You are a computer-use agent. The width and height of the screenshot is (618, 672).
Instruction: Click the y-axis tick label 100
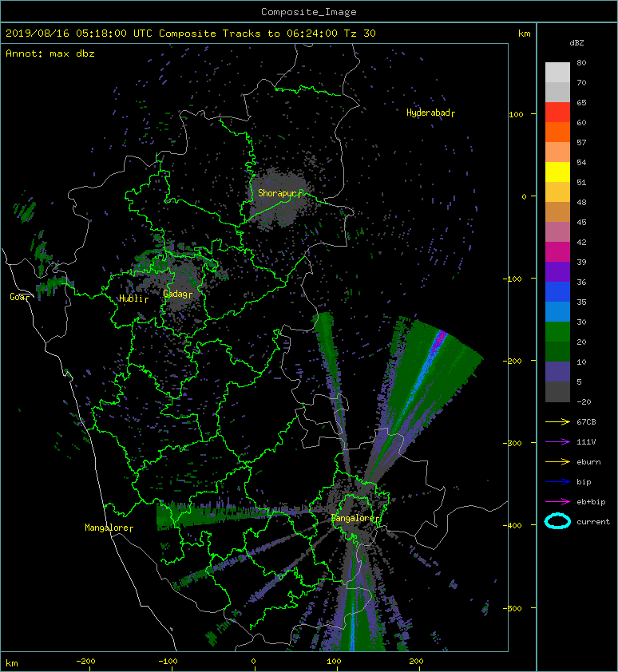pyautogui.click(x=516, y=114)
